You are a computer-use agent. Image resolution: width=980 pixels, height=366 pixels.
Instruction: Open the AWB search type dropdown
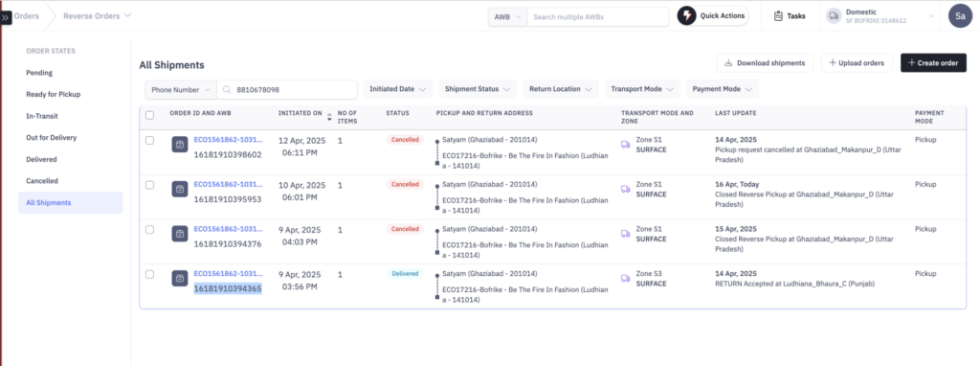pyautogui.click(x=507, y=17)
